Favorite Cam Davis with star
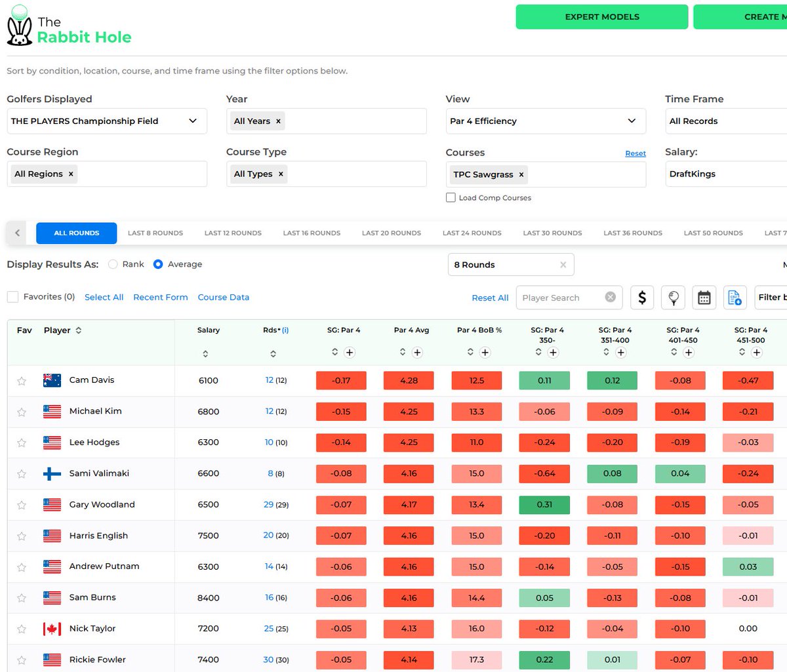 (22, 381)
